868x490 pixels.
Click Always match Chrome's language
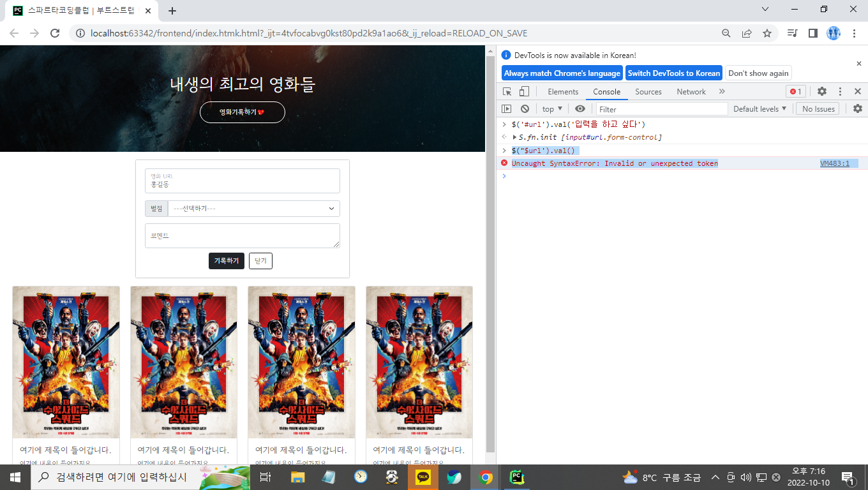coord(562,73)
